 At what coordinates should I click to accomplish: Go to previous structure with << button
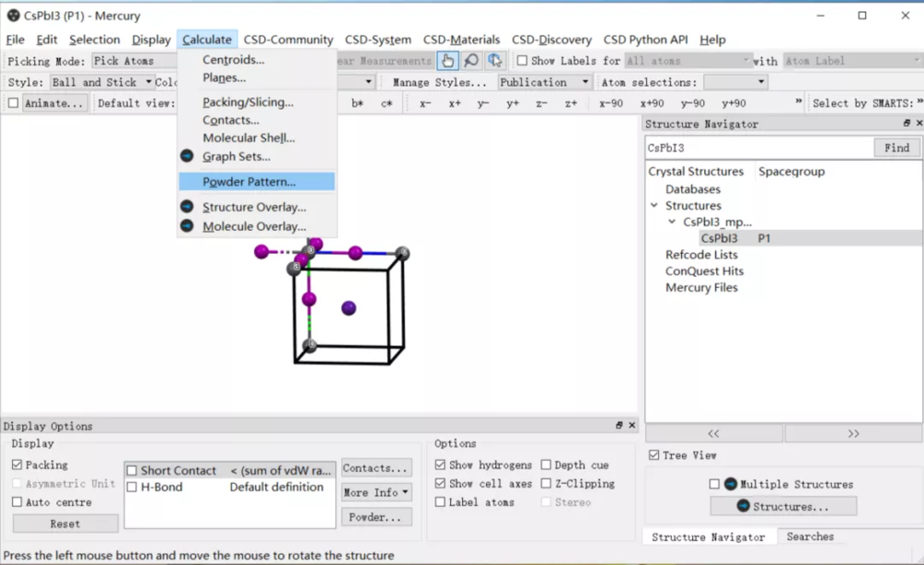[x=713, y=433]
